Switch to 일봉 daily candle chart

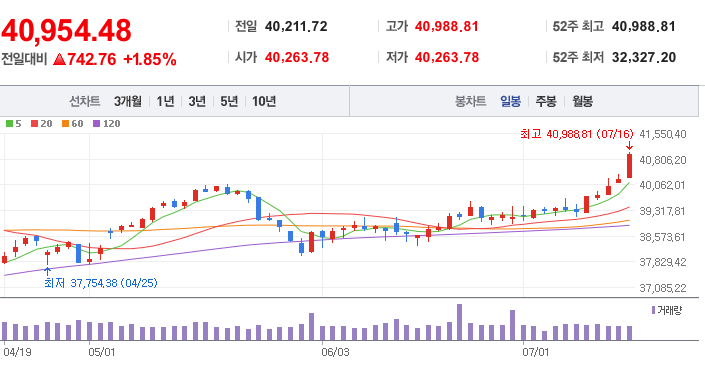[x=511, y=102]
